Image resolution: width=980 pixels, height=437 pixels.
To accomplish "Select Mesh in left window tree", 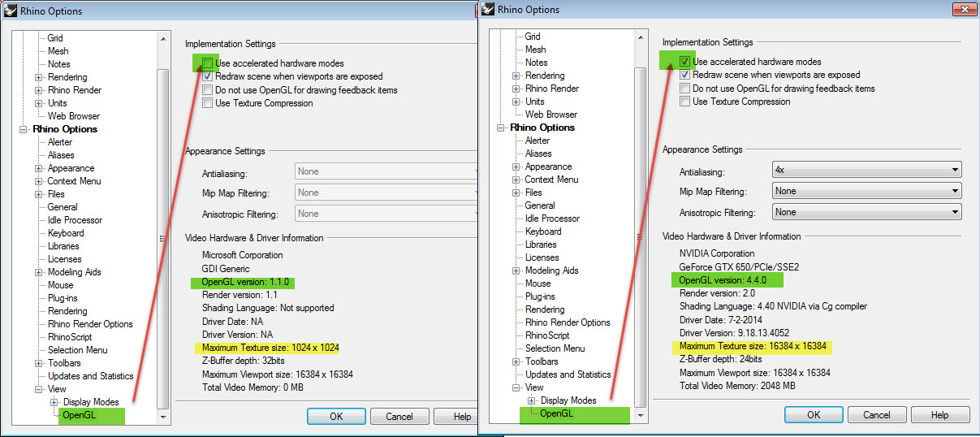I will [x=58, y=51].
